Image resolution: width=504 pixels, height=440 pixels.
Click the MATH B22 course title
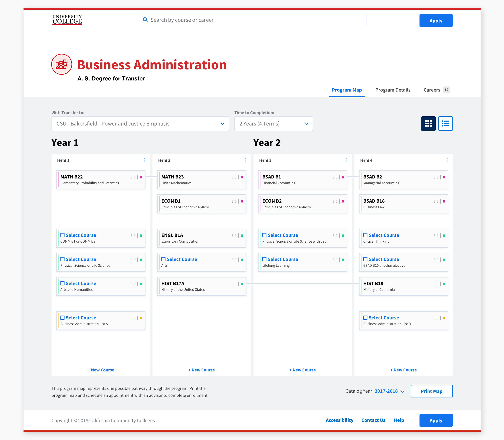click(72, 177)
